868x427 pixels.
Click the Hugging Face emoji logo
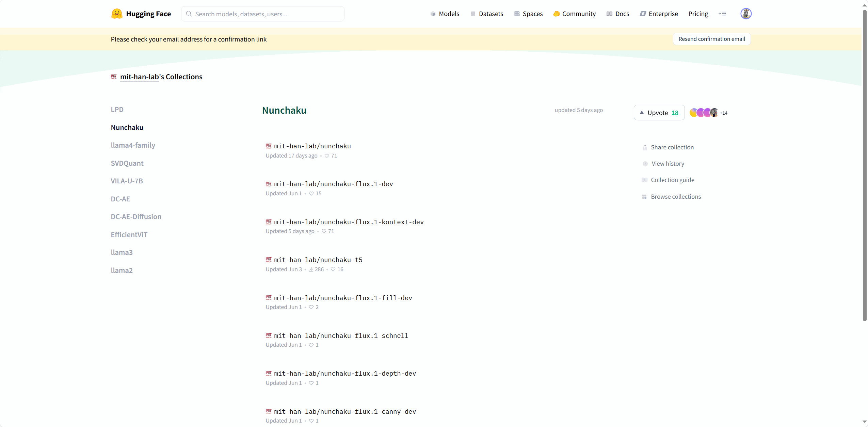[x=117, y=14]
